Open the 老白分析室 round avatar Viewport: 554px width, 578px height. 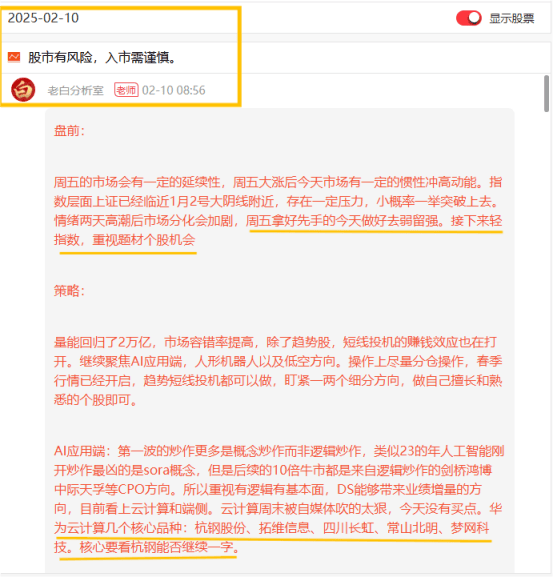coord(23,90)
